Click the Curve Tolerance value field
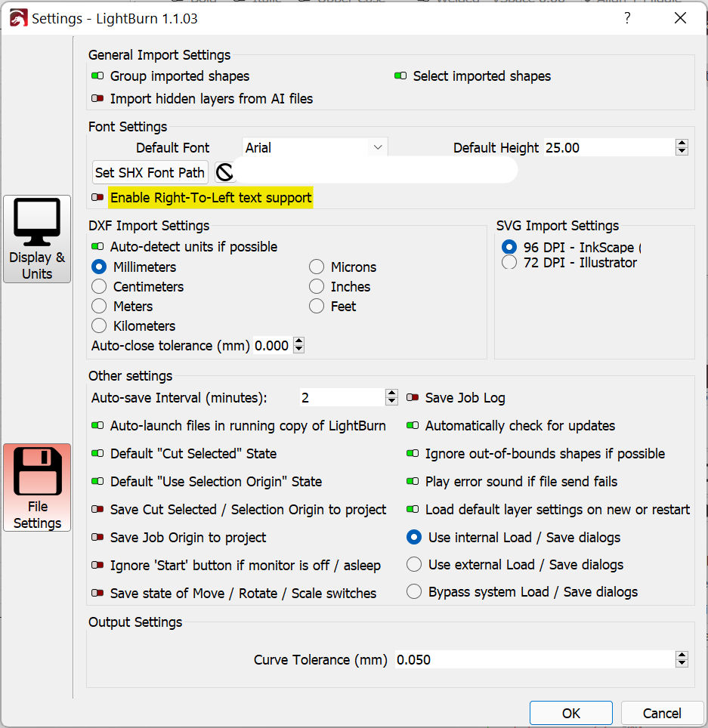The width and height of the screenshot is (708, 728). click(x=535, y=659)
